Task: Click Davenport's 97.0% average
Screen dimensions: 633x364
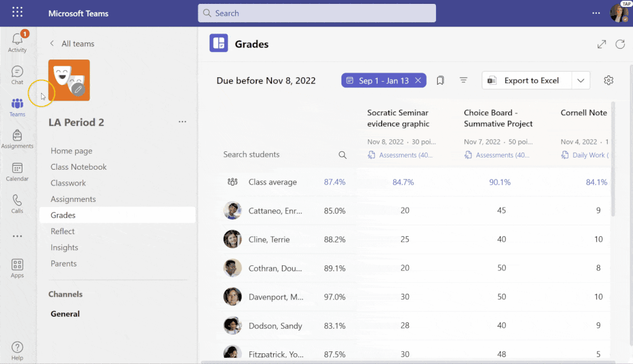Action: pos(335,297)
